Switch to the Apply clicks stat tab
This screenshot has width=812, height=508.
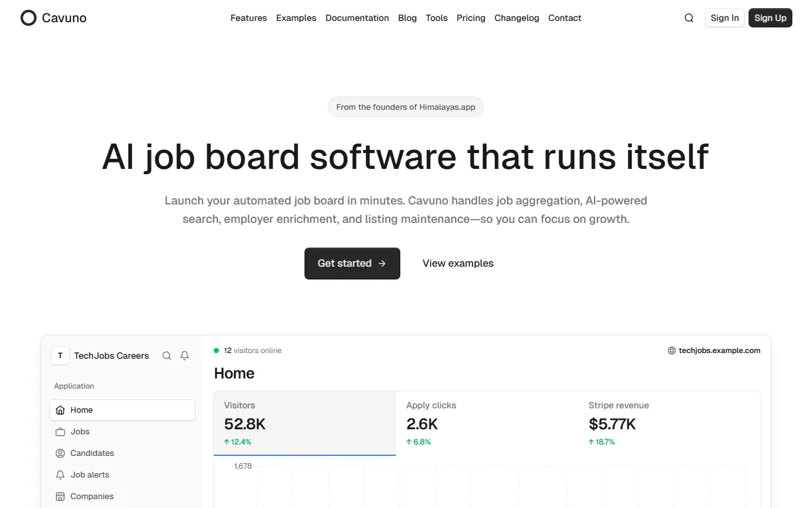tap(487, 423)
